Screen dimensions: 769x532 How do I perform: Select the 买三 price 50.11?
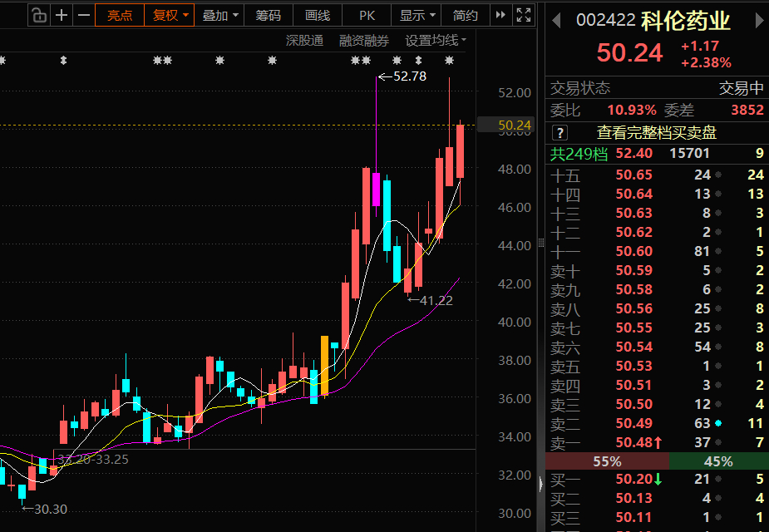634,517
